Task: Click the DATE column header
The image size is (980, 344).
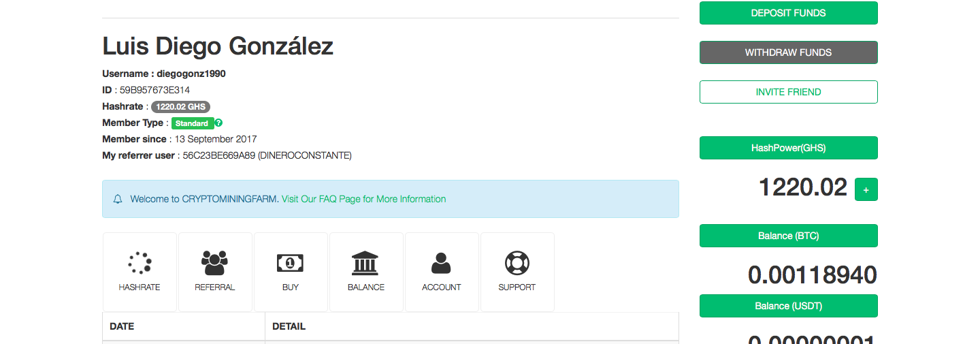Action: click(122, 326)
